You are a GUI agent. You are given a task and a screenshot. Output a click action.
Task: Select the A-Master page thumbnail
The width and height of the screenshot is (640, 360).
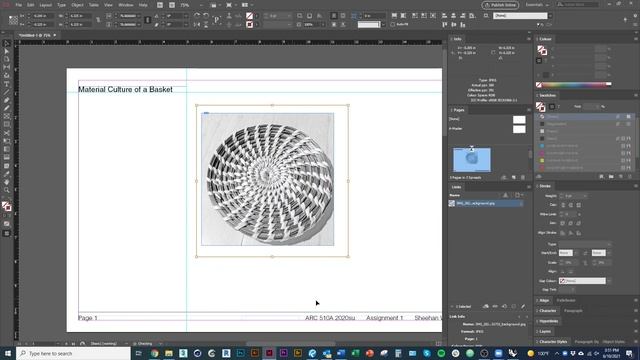519,129
